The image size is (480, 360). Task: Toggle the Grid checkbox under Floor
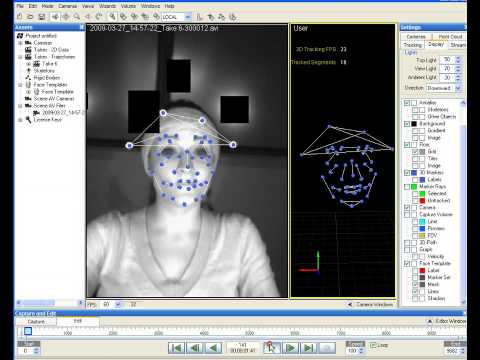tap(415, 152)
